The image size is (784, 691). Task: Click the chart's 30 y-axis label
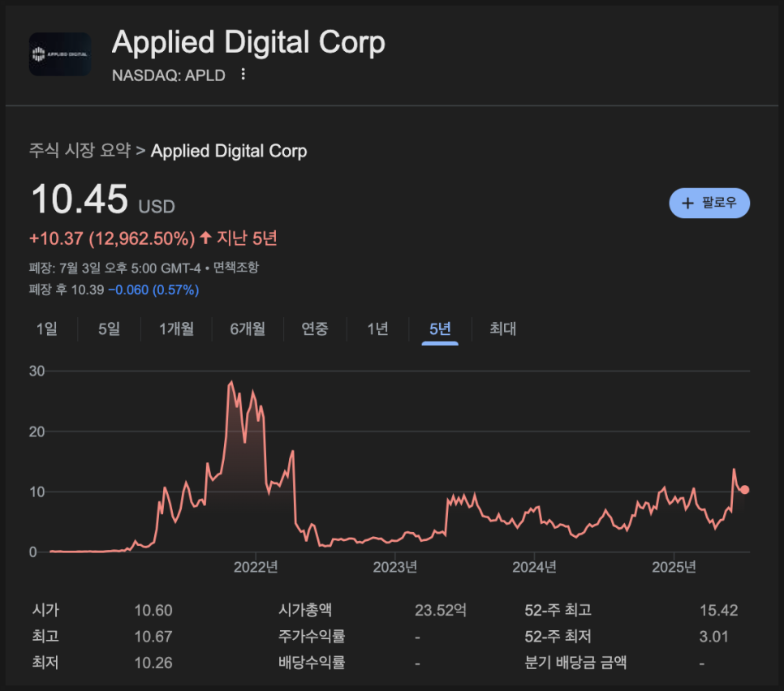(37, 371)
